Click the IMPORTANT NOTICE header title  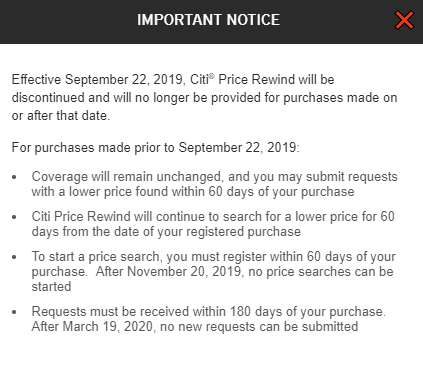click(x=209, y=20)
